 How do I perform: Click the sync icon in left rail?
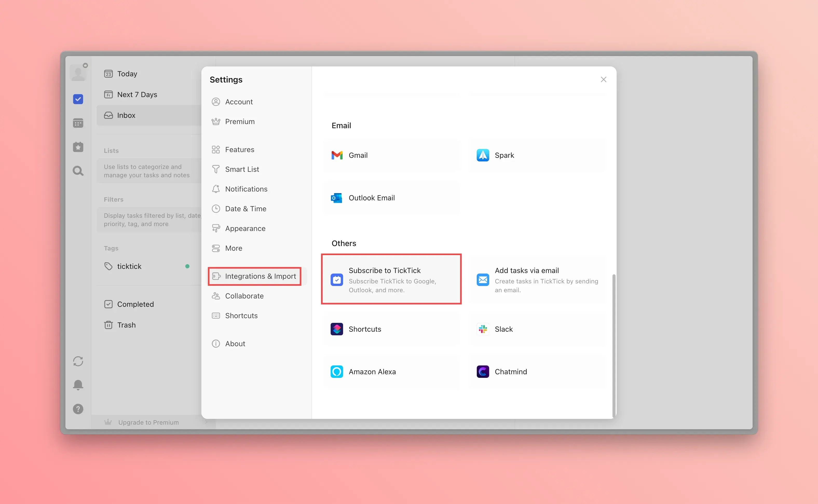78,361
